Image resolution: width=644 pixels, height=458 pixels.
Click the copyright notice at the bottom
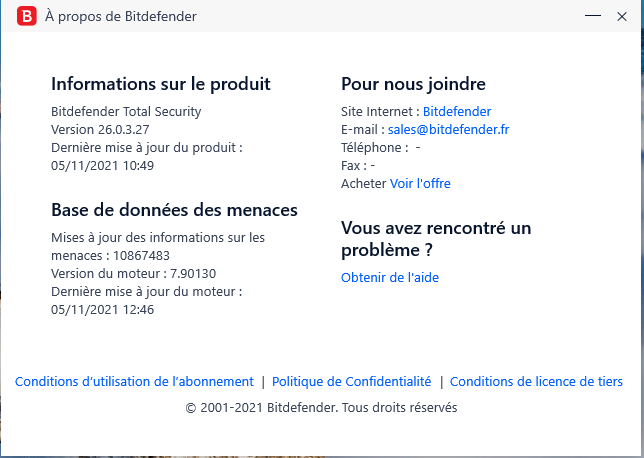[321, 408]
